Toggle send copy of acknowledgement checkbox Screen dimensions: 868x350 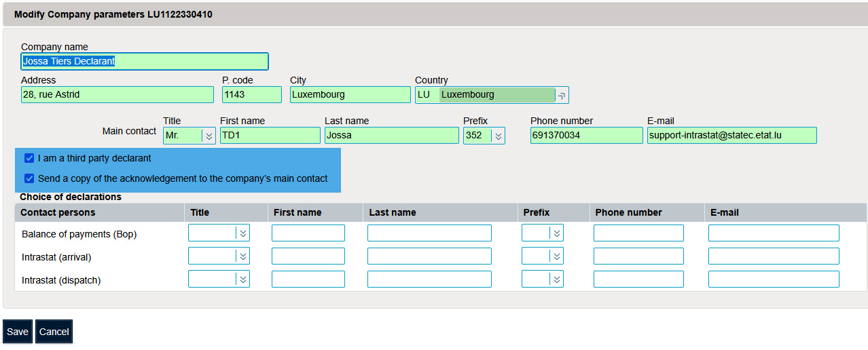coord(29,178)
